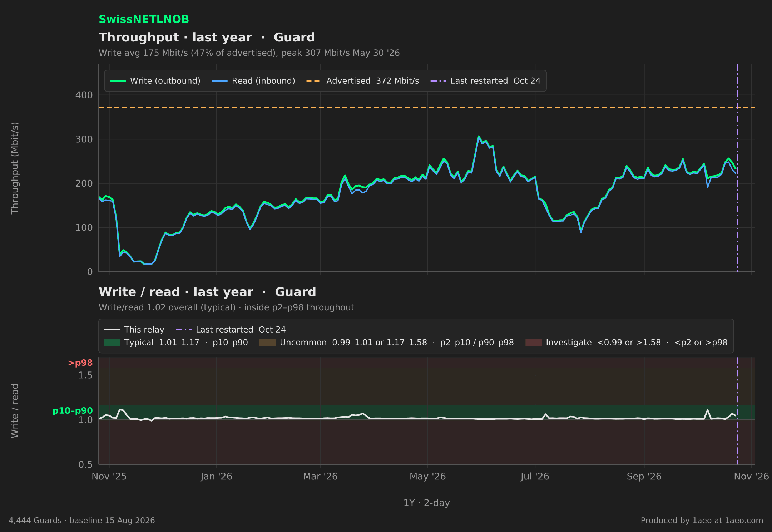Viewport: 772px width, 532px height.
Task: Click the Nov '25 x-axis tick label
Action: coord(109,477)
